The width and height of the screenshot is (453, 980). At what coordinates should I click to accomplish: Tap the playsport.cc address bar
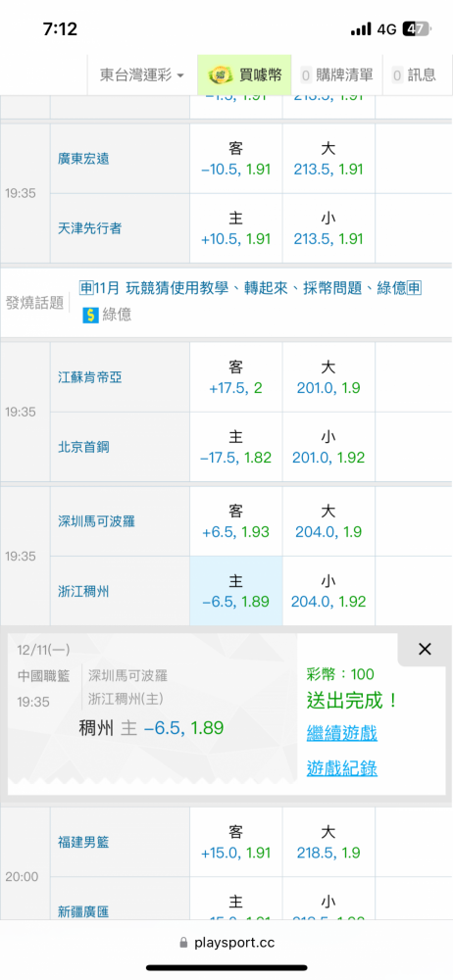point(226,942)
